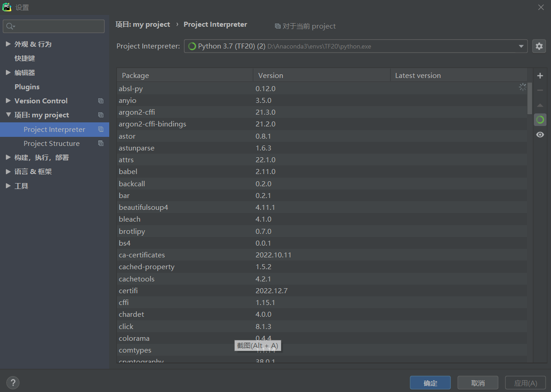Click the project-scope icon beside Project Structure

click(101, 144)
